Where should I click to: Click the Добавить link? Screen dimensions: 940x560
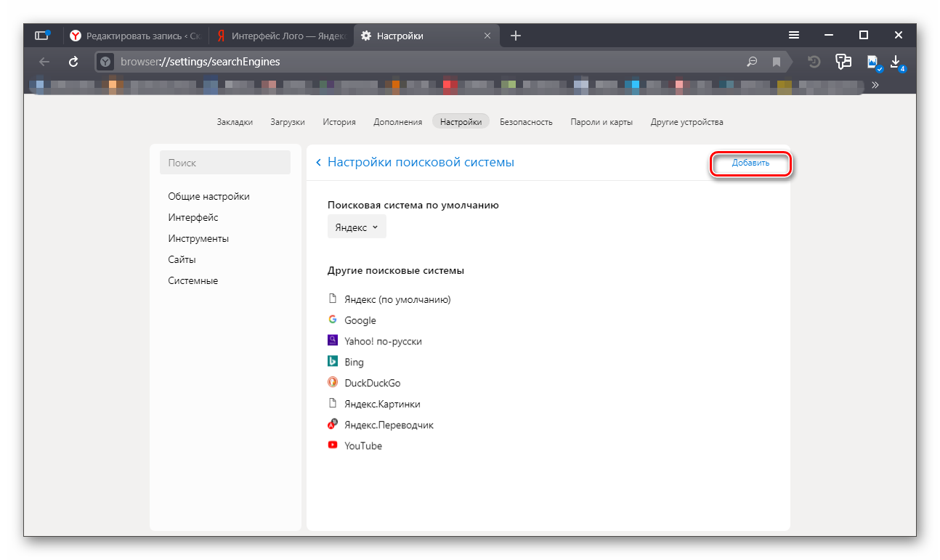750,163
